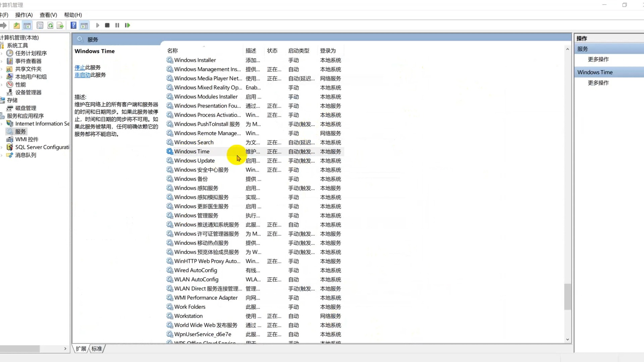Toggle the Show/Hide Console Tree toolbar icon
644x362 pixels.
pos(27,25)
